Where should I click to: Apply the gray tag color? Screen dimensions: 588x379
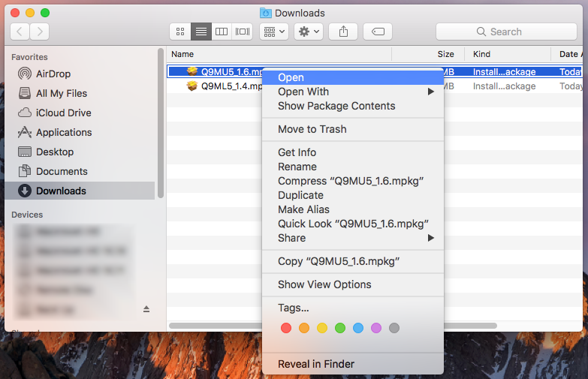[x=394, y=328]
